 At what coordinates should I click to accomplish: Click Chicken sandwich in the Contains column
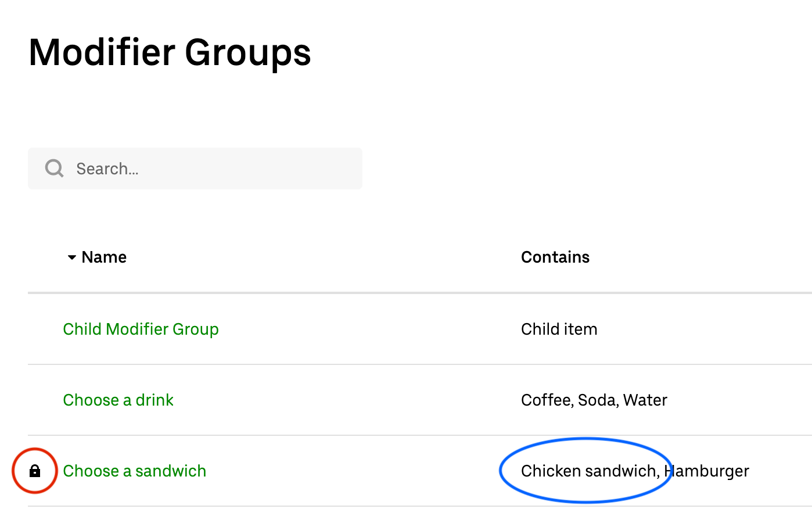click(x=588, y=471)
